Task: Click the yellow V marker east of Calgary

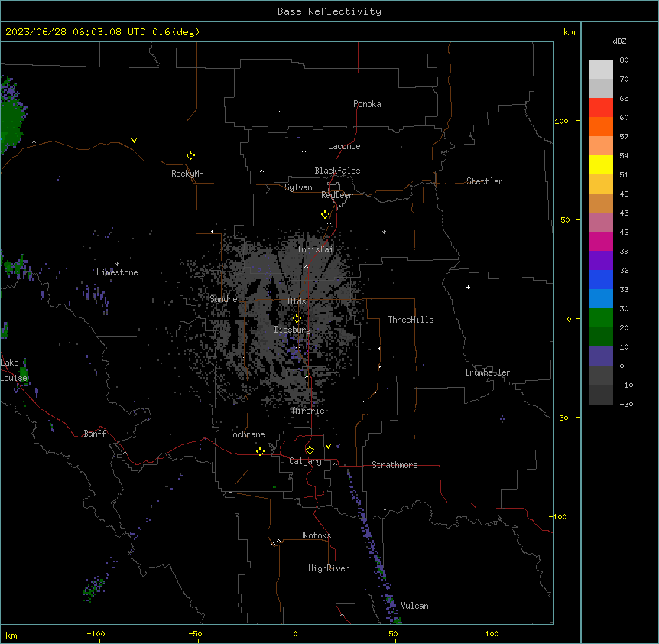Action: pyautogui.click(x=328, y=447)
